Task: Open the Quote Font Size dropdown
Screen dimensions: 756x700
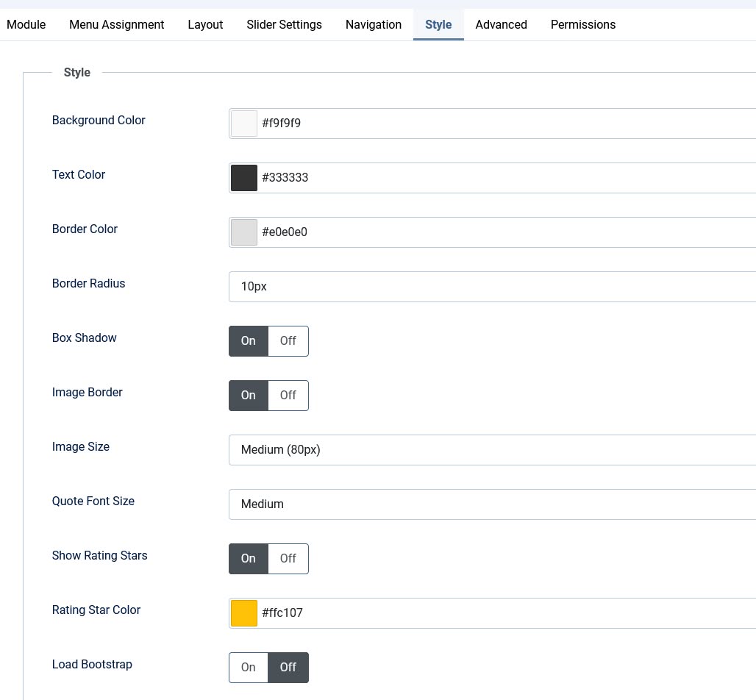Action: tap(491, 504)
